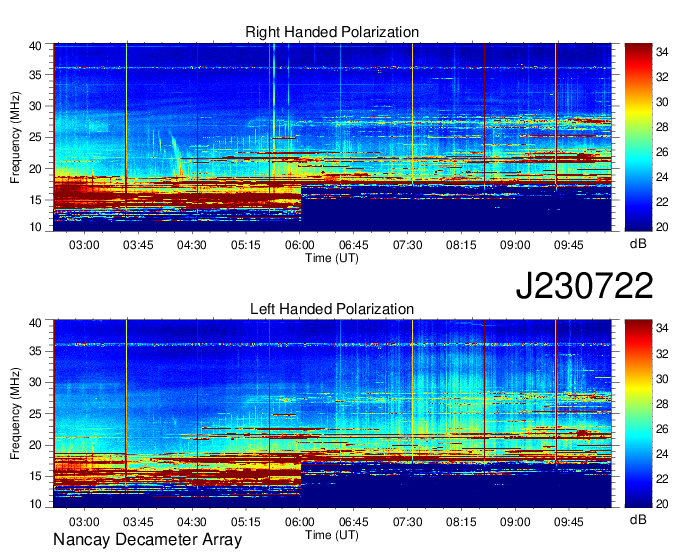The height and width of the screenshot is (552, 680).
Task: Click the Left Handed Polarization spectrogram image
Action: [332, 414]
